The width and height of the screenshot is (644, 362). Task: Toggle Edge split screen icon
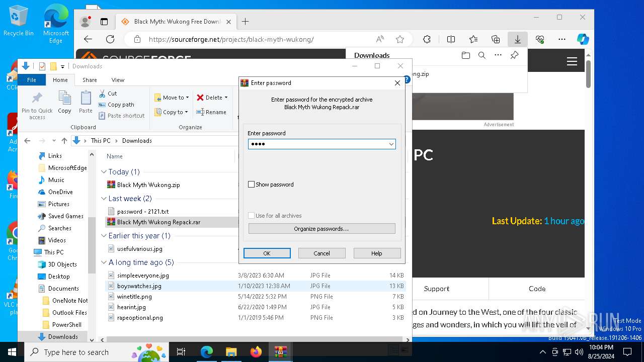pos(451,39)
